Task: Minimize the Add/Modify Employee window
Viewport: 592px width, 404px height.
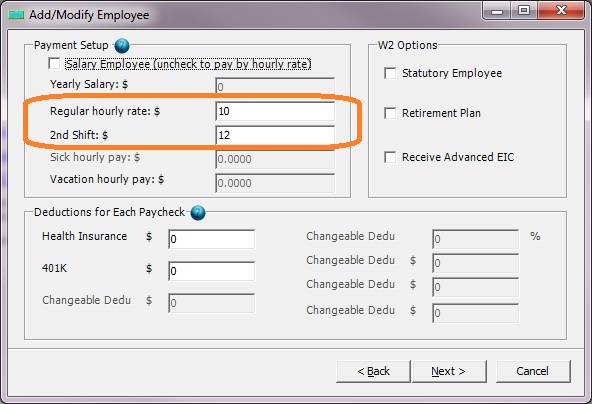Action: pyautogui.click(x=497, y=10)
